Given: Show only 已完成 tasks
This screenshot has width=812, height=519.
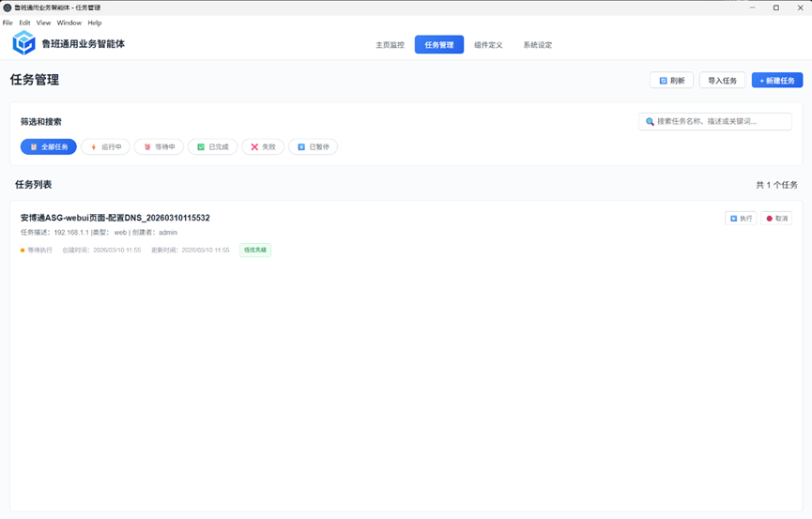Looking at the screenshot, I should [x=212, y=147].
